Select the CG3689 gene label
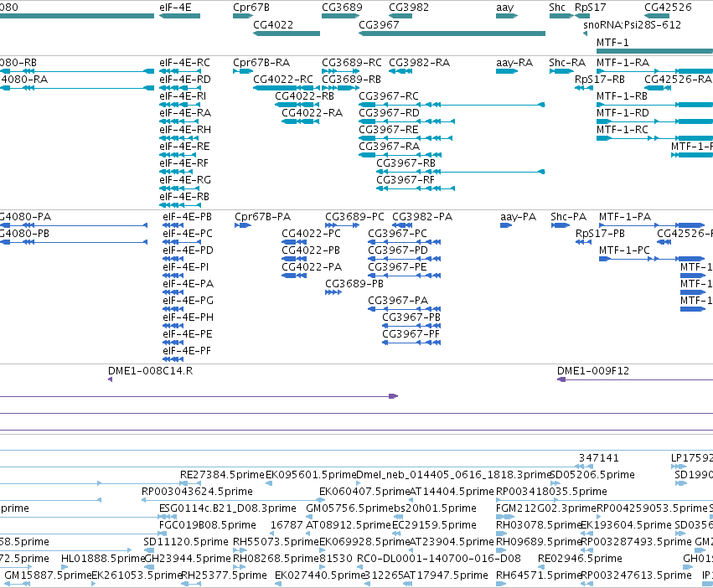Screen dimensions: 713x588 342,8
